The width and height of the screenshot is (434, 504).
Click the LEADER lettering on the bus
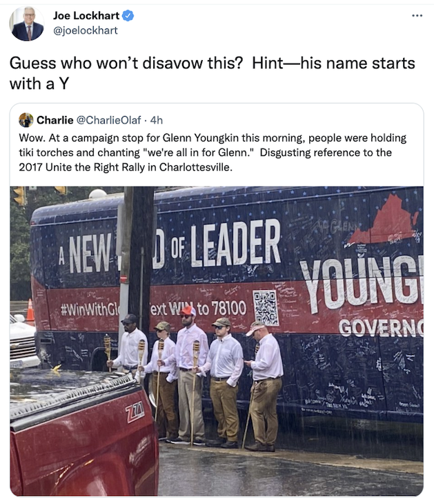click(x=235, y=244)
